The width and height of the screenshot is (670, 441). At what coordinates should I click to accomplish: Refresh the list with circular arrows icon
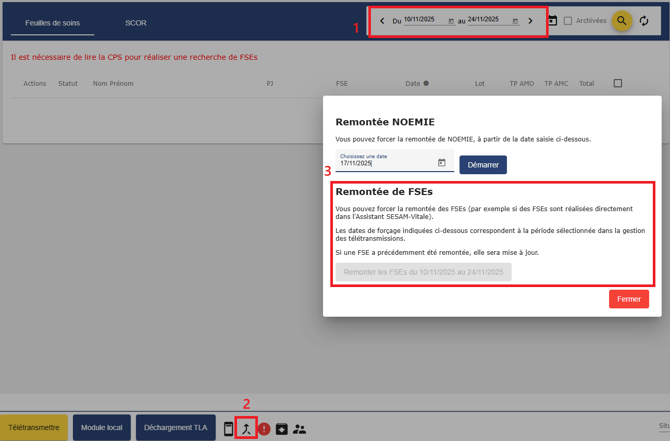(x=644, y=21)
